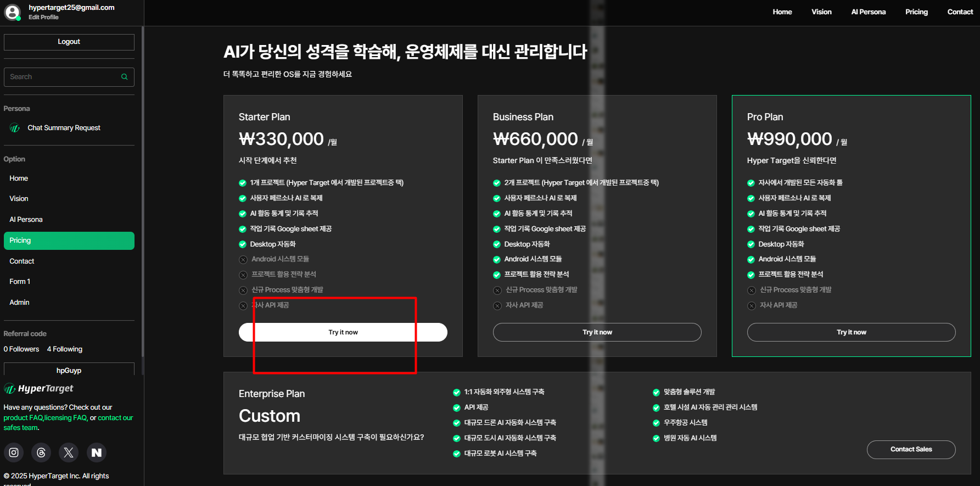Screen dimensions: 980x486
Task: Click Business Plan 자사 API 제공 X icon
Action: (497, 306)
